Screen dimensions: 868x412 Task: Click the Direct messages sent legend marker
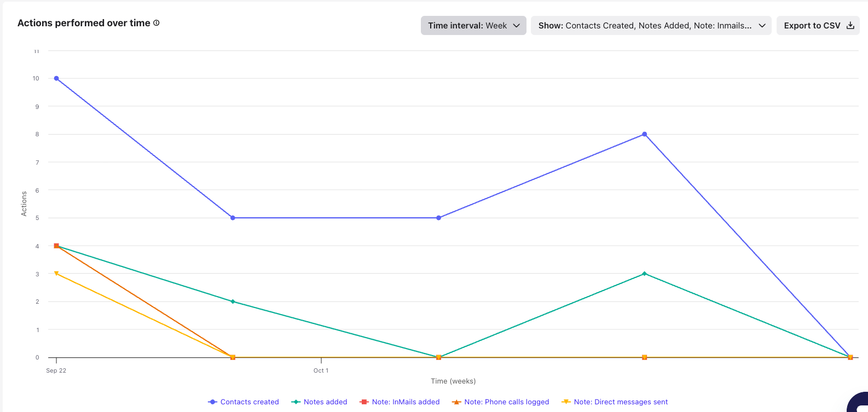tap(566, 402)
